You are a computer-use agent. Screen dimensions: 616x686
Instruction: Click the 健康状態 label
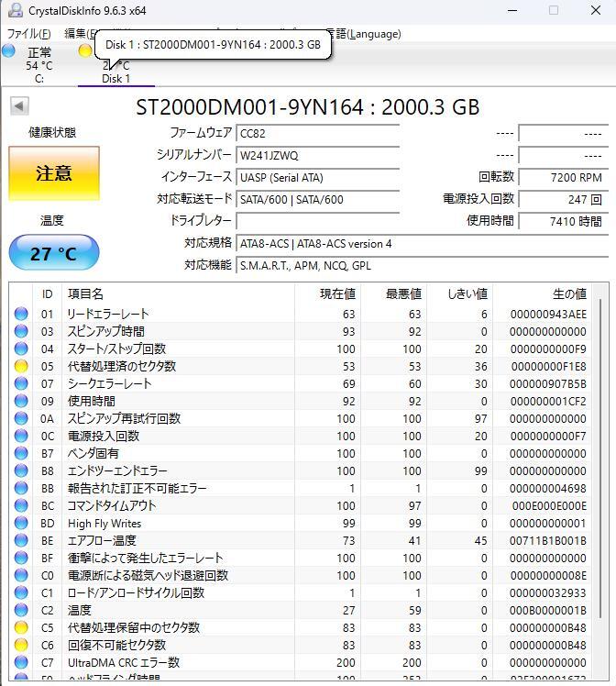[52, 132]
